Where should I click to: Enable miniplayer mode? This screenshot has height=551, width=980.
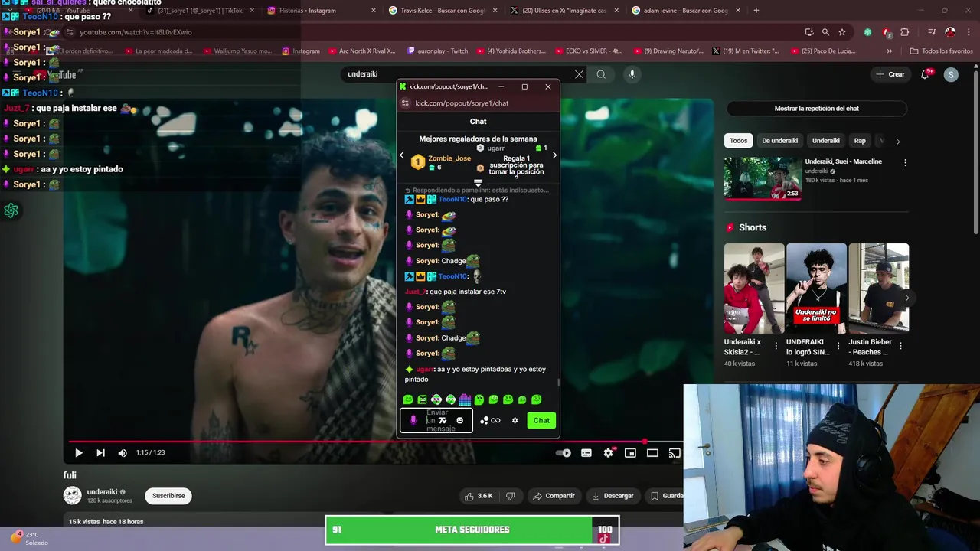pyautogui.click(x=630, y=453)
